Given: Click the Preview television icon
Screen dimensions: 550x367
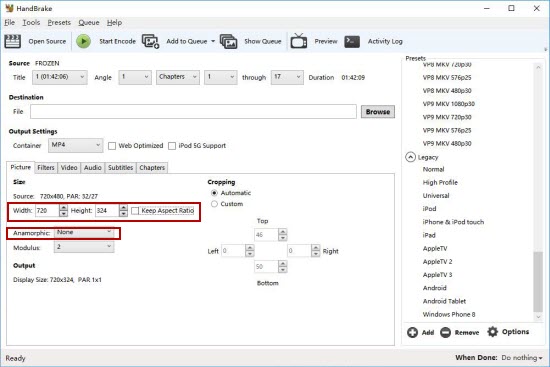Looking at the screenshot, I should (299, 41).
